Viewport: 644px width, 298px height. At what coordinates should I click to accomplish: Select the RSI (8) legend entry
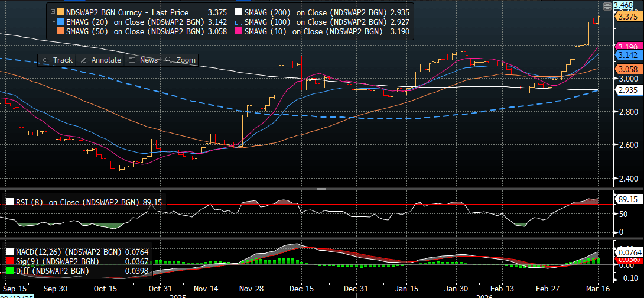coord(83,202)
